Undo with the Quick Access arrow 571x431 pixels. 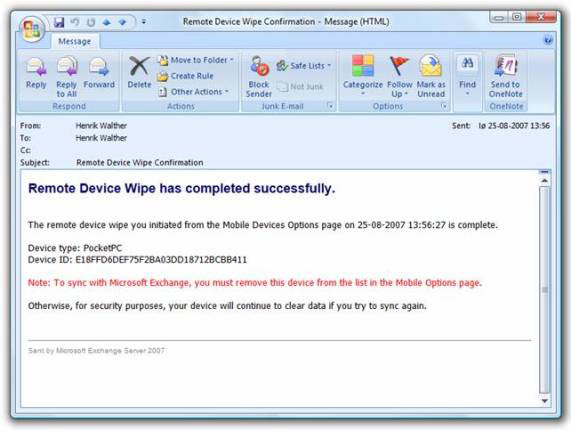point(75,23)
